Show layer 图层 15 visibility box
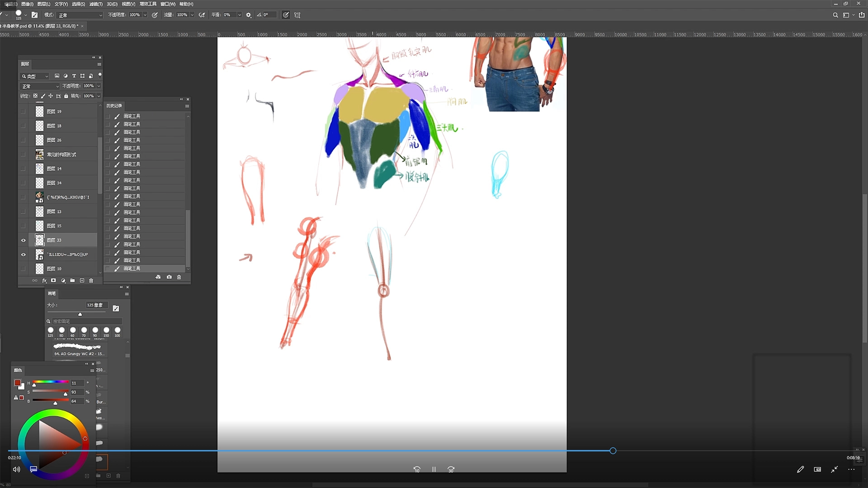 pos(24,226)
